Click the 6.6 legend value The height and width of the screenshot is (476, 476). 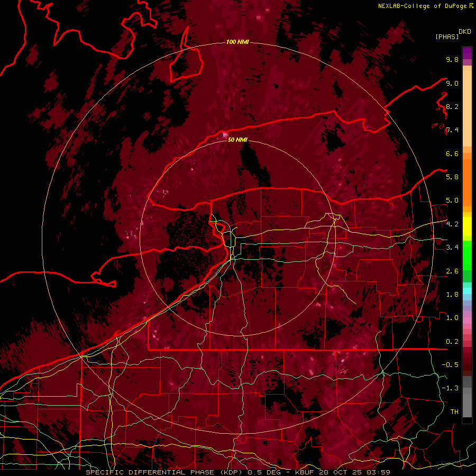(x=452, y=153)
